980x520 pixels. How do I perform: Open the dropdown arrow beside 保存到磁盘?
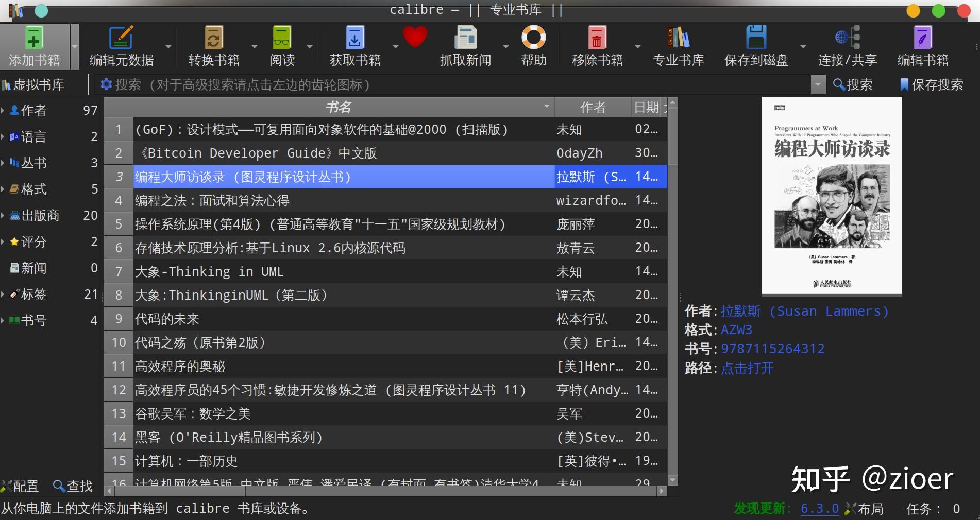pos(803,47)
